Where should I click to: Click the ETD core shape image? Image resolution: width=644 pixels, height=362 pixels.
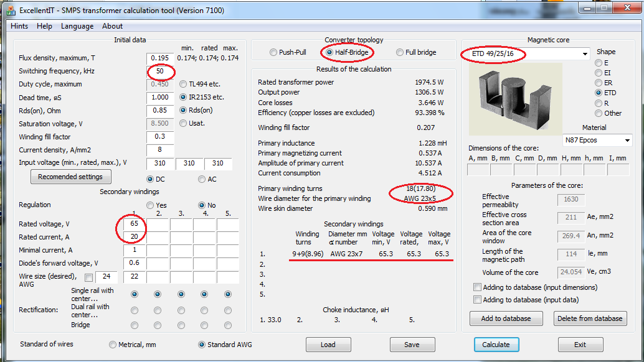516,99
